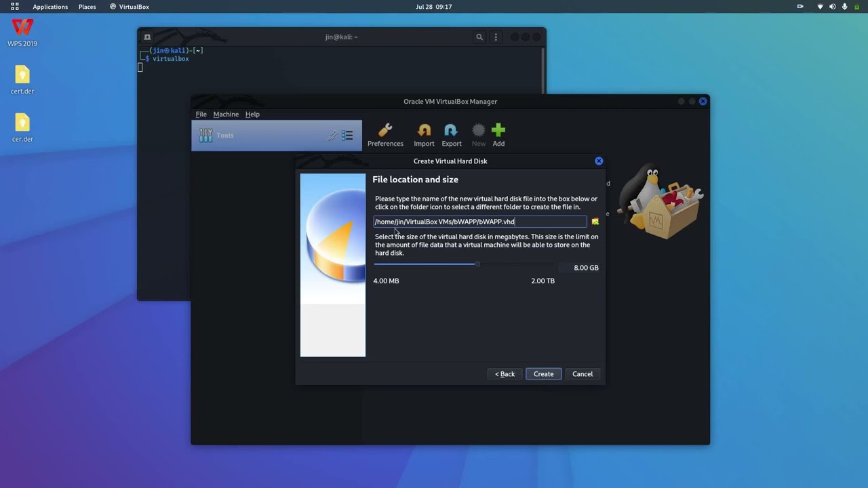
Task: Add a new terminal tab icon
Action: tap(147, 37)
